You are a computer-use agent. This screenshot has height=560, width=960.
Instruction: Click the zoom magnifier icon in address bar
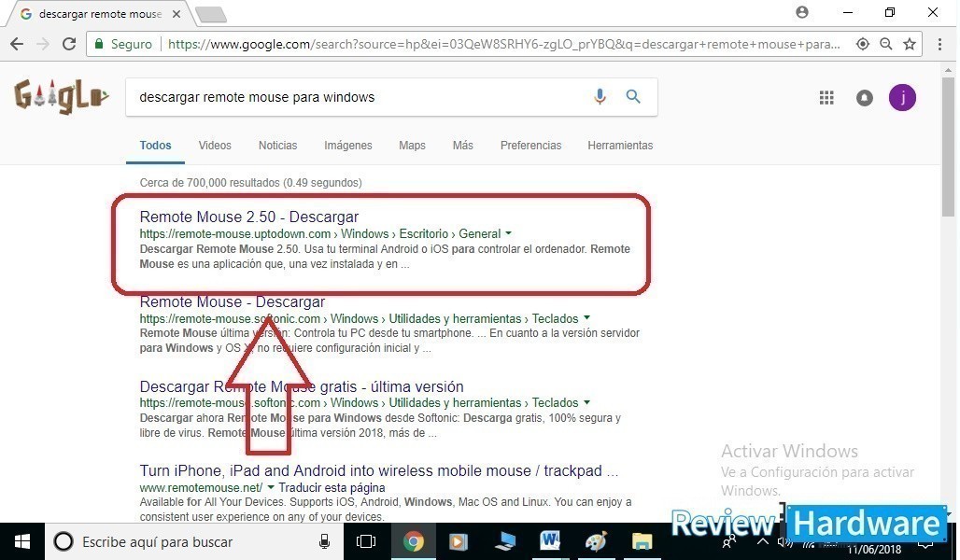pyautogui.click(x=886, y=44)
